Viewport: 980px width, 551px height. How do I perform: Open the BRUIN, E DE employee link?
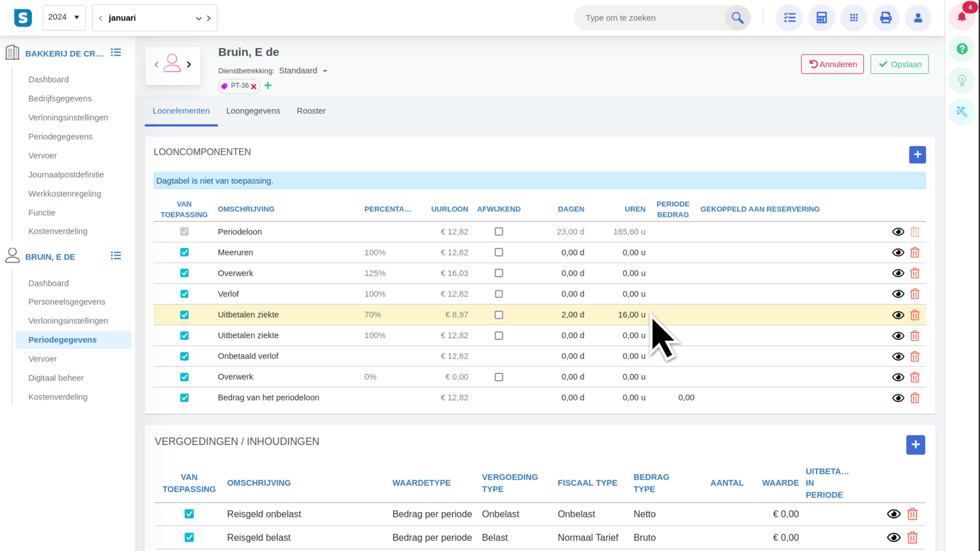pyautogui.click(x=50, y=257)
